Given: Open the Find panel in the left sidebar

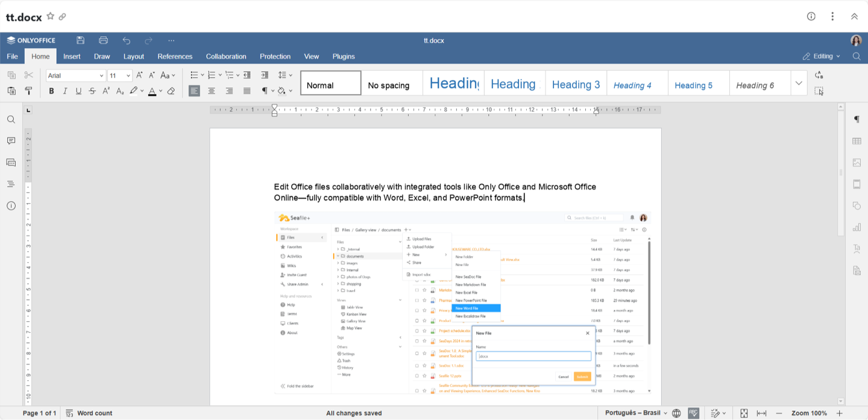Looking at the screenshot, I should point(11,119).
